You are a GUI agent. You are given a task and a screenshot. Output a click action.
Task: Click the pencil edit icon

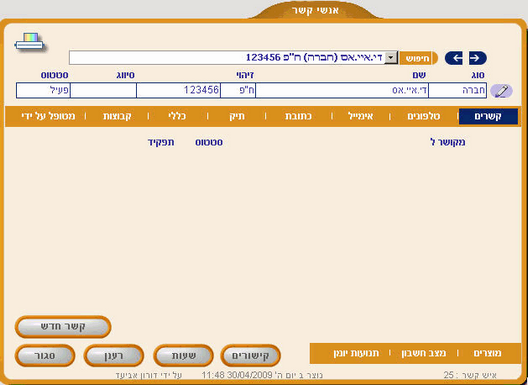501,91
